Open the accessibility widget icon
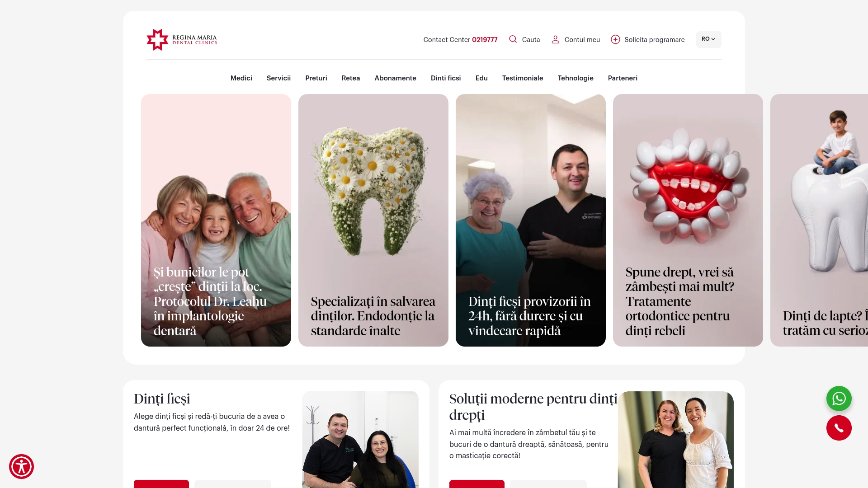This screenshot has height=488, width=868. 21,466
